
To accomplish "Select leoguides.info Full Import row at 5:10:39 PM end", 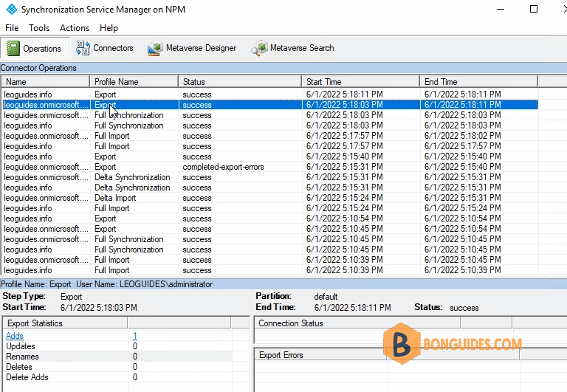I will tap(270, 270).
